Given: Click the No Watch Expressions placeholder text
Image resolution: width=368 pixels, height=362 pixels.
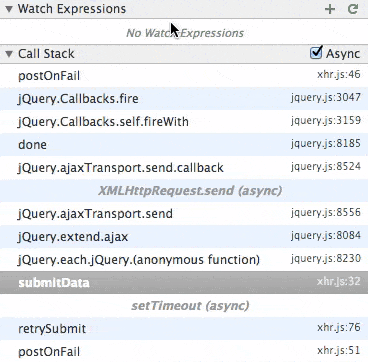Looking at the screenshot, I should click(x=185, y=33).
